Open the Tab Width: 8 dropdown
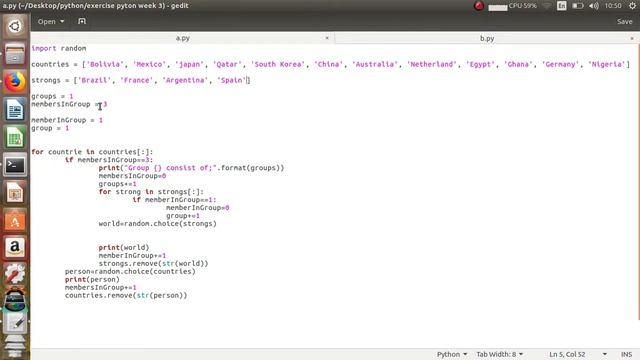Screen dimensions: 640x360 [500, 354]
